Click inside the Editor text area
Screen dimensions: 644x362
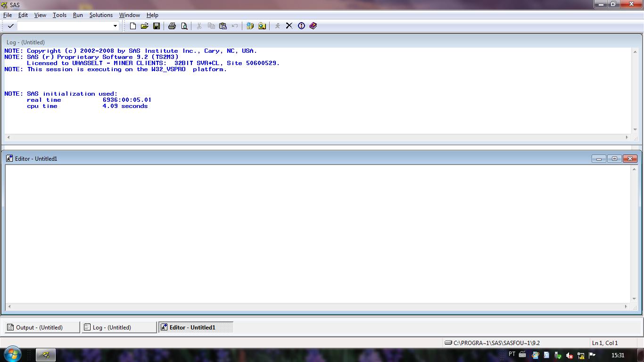(x=318, y=234)
